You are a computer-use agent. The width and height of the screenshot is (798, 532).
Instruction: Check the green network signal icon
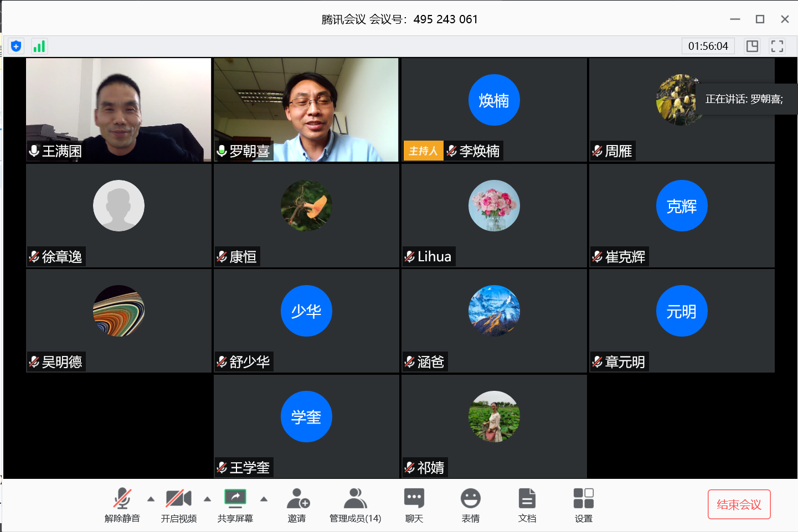pyautogui.click(x=39, y=46)
